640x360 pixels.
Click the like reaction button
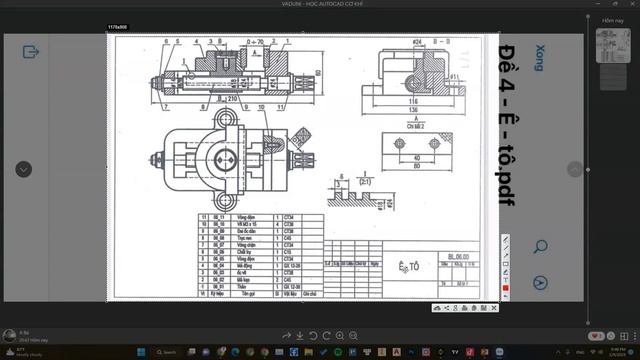(x=611, y=336)
